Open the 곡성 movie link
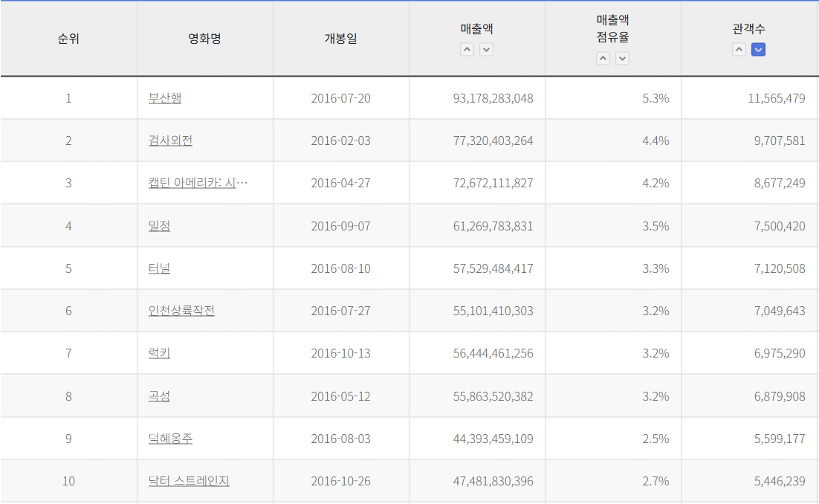This screenshot has height=504, width=819. (x=159, y=396)
